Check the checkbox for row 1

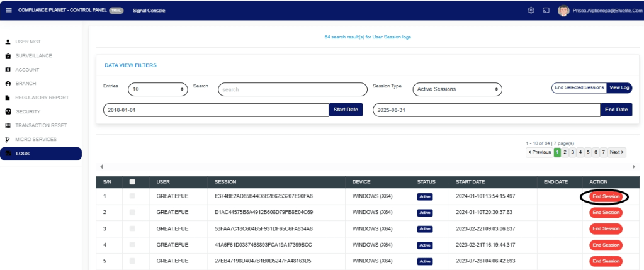[132, 196]
